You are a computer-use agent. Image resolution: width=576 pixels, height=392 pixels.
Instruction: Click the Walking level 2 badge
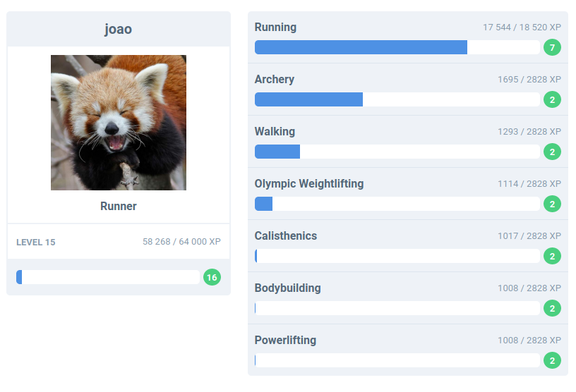[x=552, y=152]
